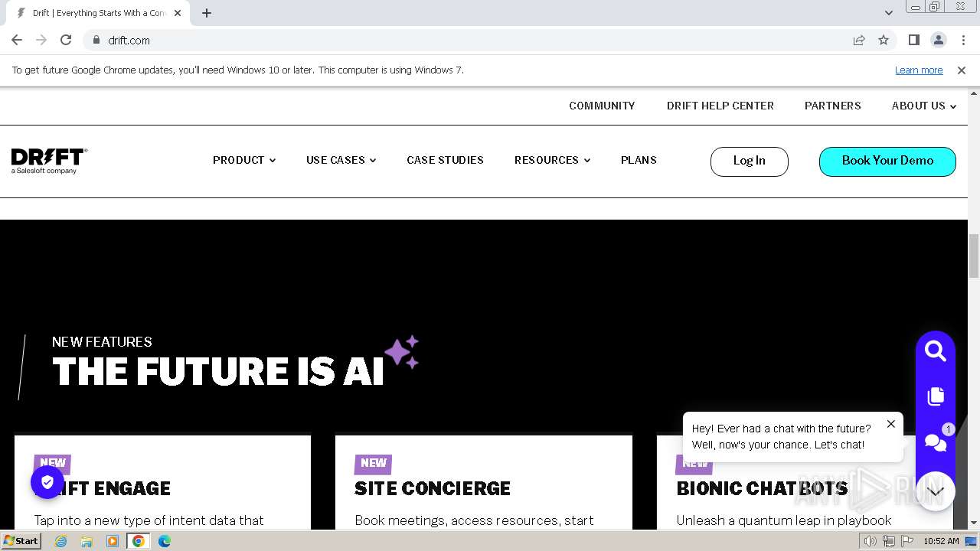
Task: Click the Book Your Demo button
Action: pyautogui.click(x=887, y=161)
